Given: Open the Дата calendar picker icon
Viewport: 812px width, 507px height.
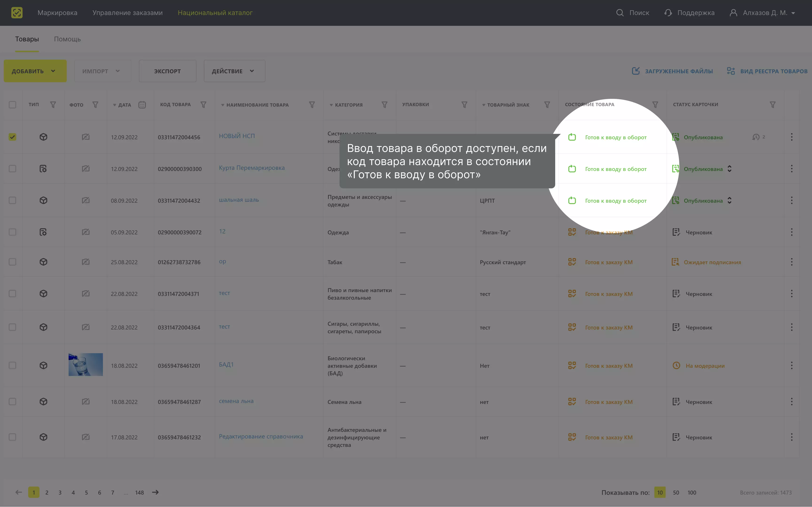Looking at the screenshot, I should [x=142, y=105].
